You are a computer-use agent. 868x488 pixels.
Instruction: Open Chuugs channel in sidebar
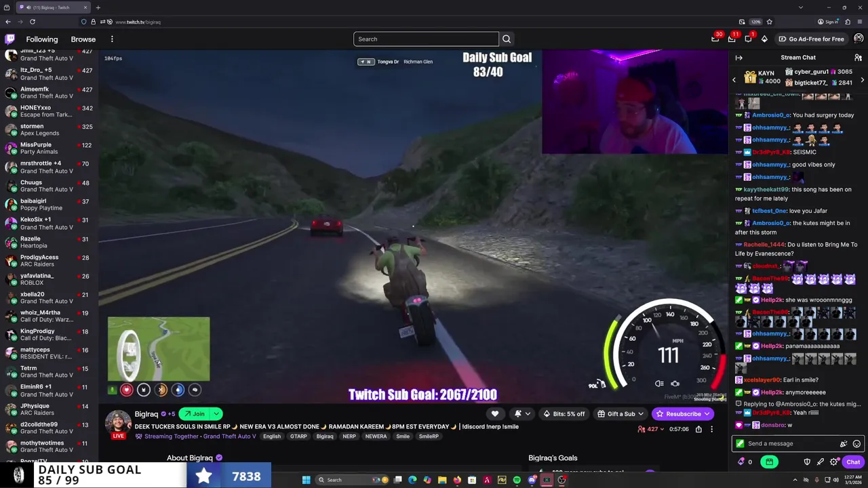[49, 186]
